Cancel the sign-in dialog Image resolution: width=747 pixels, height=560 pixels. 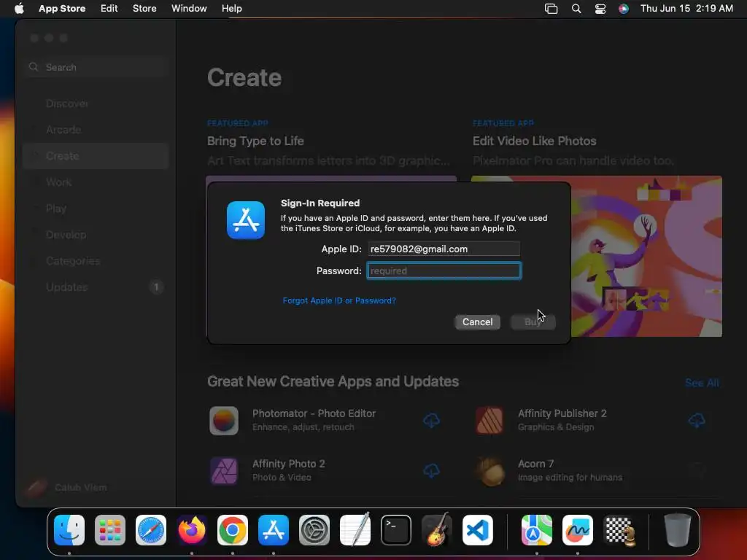(477, 322)
